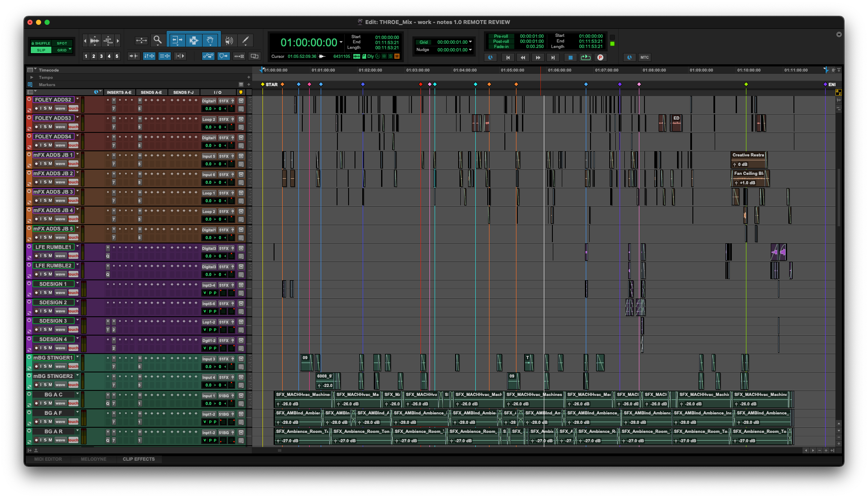This screenshot has height=498, width=868.
Task: Enable the SHUFFLE edit mode
Action: [41, 43]
